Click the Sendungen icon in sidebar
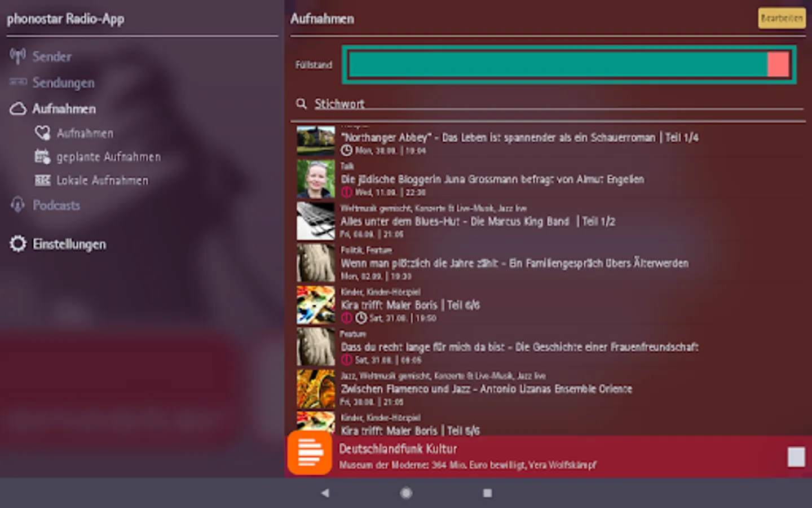812x508 pixels. (18, 82)
